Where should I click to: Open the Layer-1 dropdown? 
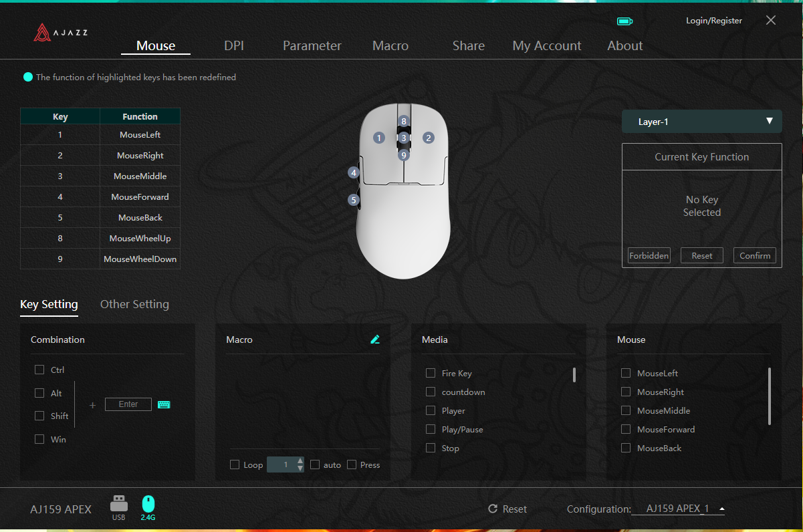pyautogui.click(x=701, y=122)
